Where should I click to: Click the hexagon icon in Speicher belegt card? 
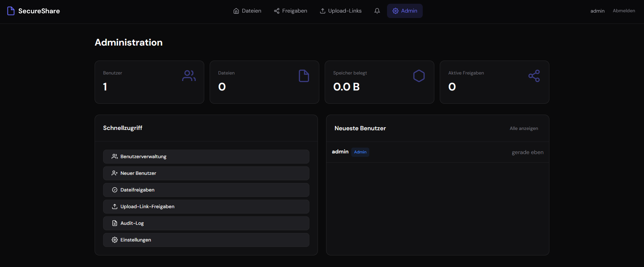tap(419, 76)
